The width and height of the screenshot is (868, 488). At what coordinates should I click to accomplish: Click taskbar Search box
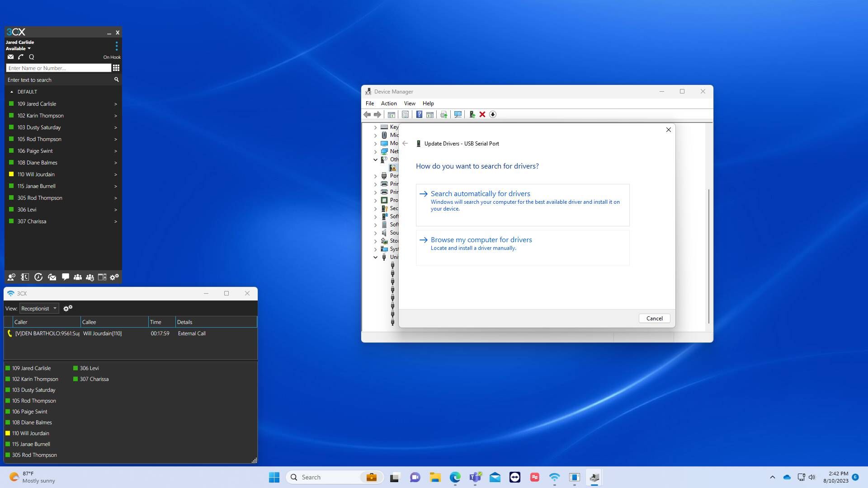(x=335, y=477)
